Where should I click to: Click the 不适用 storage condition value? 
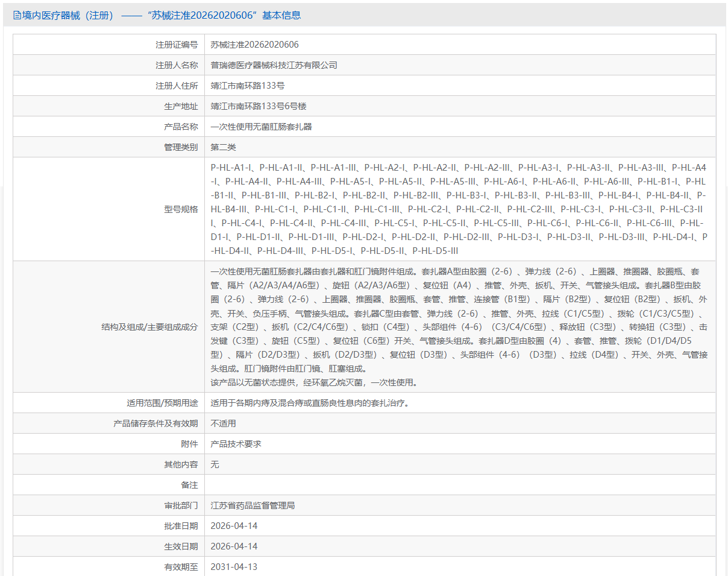click(x=223, y=423)
